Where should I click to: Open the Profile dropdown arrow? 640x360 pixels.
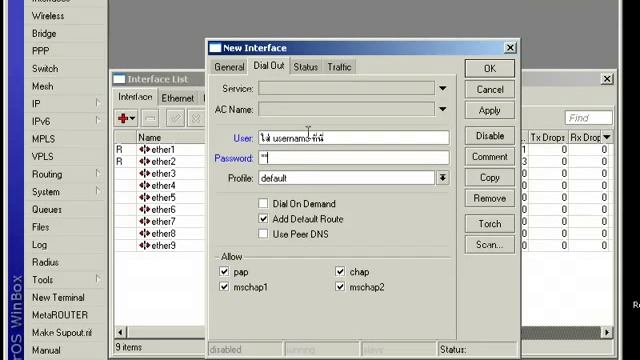pyautogui.click(x=442, y=178)
